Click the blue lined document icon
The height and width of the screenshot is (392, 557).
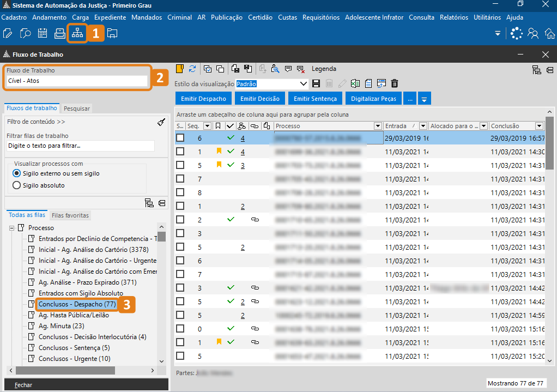368,83
